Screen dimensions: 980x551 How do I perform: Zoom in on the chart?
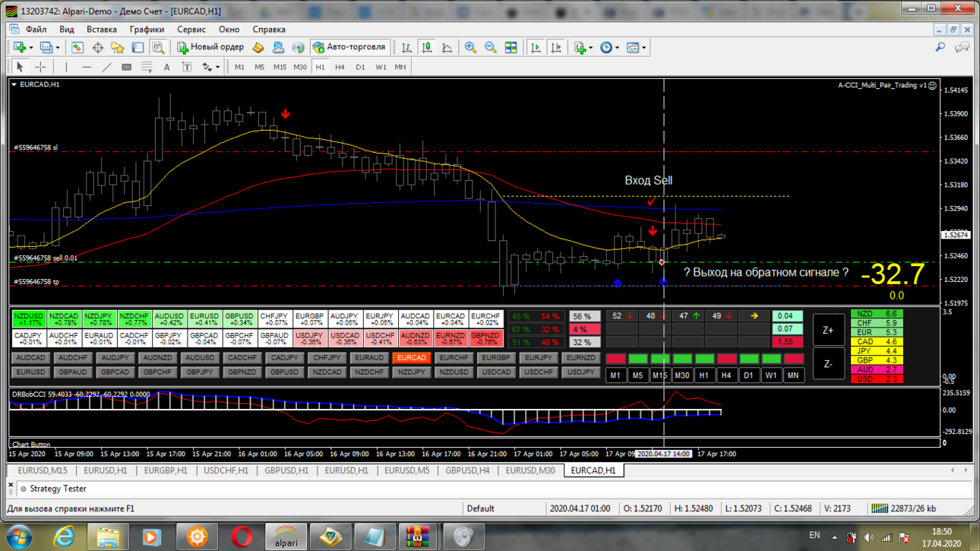(471, 47)
